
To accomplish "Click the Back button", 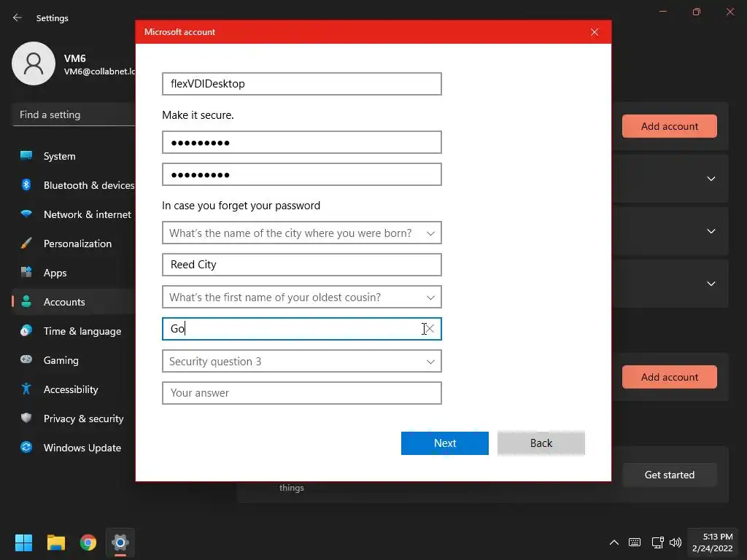I will coord(541,443).
